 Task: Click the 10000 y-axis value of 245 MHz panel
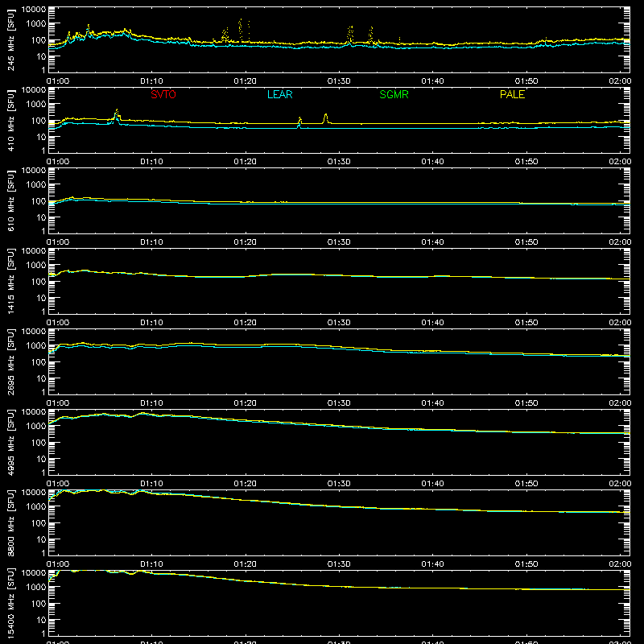34,10
